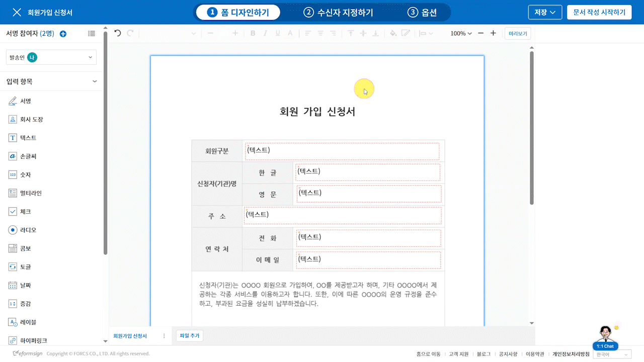
Task: Toggle underline formatting
Action: [x=278, y=34]
